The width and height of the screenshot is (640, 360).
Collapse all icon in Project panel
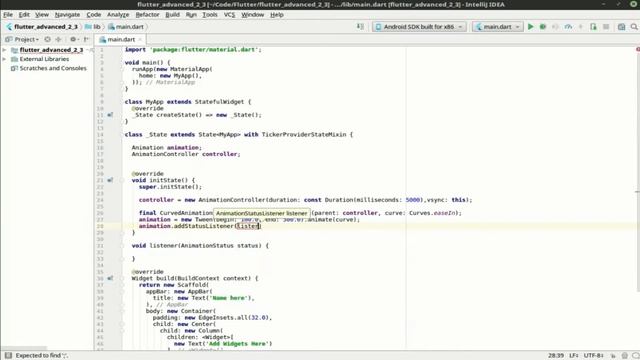tap(58, 39)
